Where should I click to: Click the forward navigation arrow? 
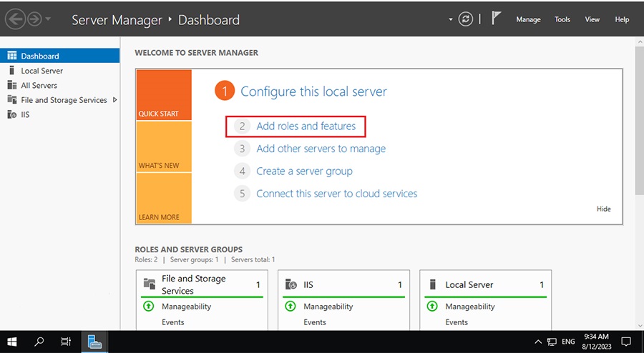tap(34, 19)
